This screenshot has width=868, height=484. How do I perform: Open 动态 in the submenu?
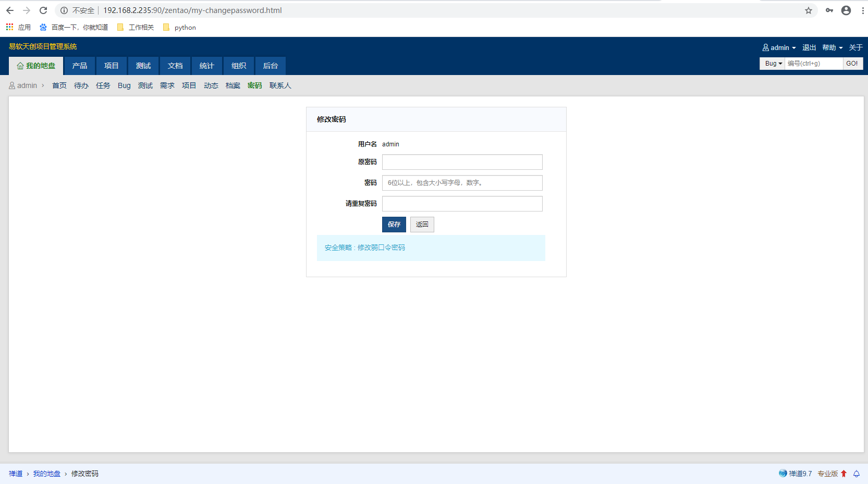pyautogui.click(x=211, y=85)
